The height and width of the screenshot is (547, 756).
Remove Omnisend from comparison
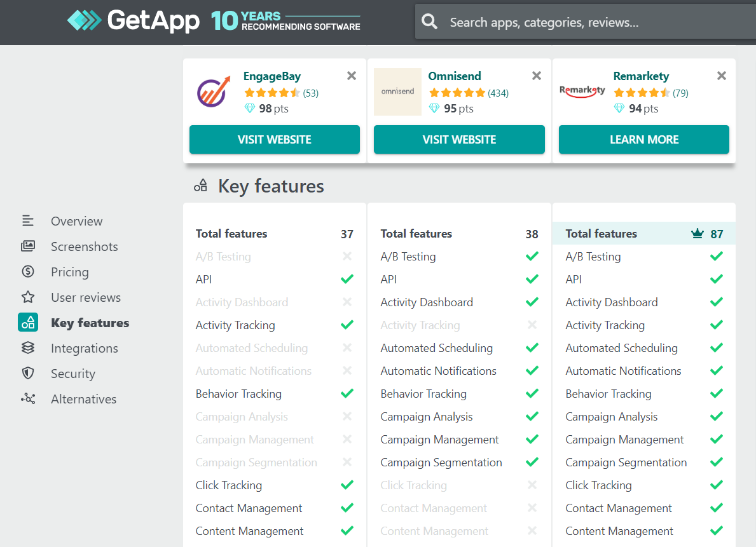click(x=537, y=76)
